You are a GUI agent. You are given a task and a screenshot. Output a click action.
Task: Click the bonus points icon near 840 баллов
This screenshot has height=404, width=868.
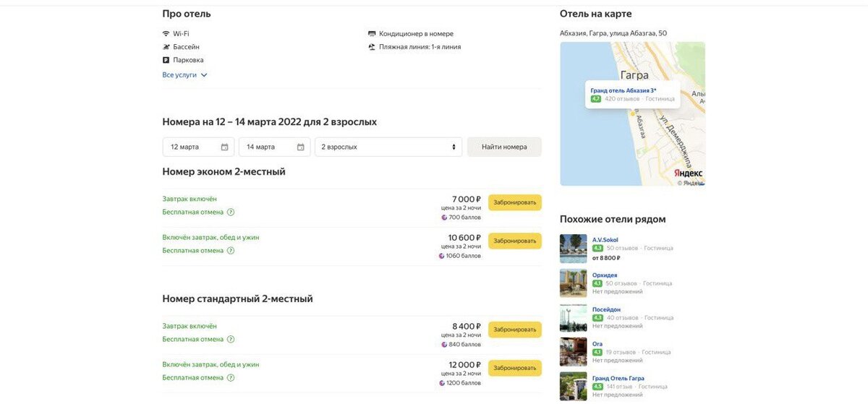pos(444,345)
